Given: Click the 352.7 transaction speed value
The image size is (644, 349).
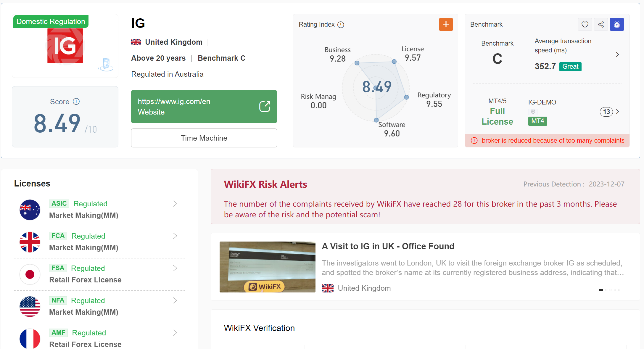Looking at the screenshot, I should tap(545, 66).
